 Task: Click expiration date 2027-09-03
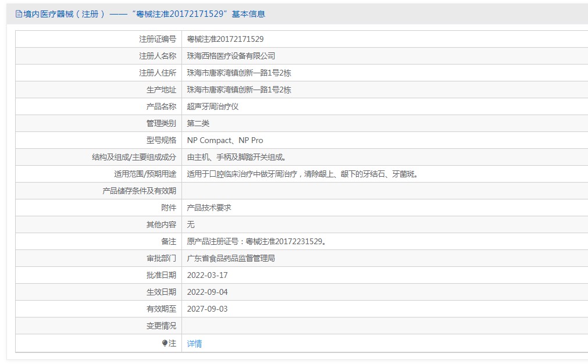[208, 309]
